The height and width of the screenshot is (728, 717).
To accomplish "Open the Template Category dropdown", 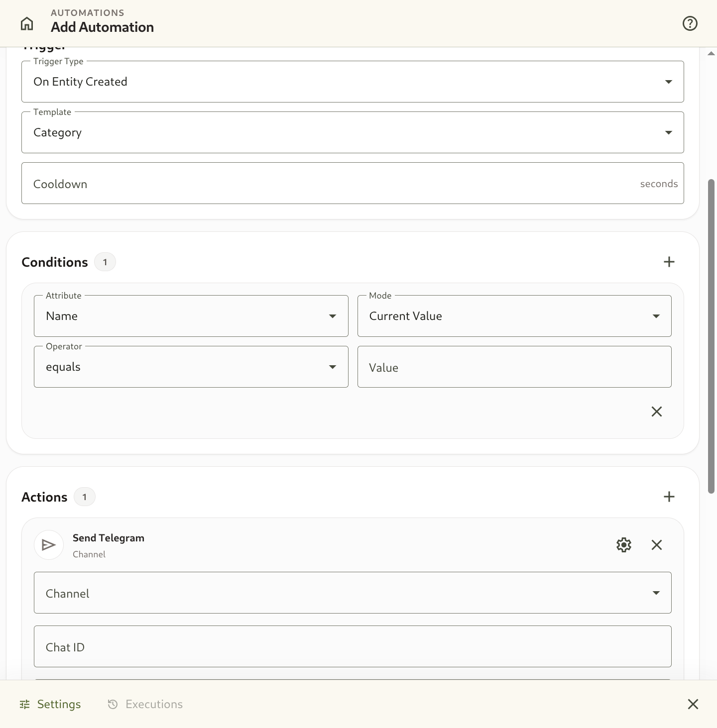I will click(x=353, y=132).
